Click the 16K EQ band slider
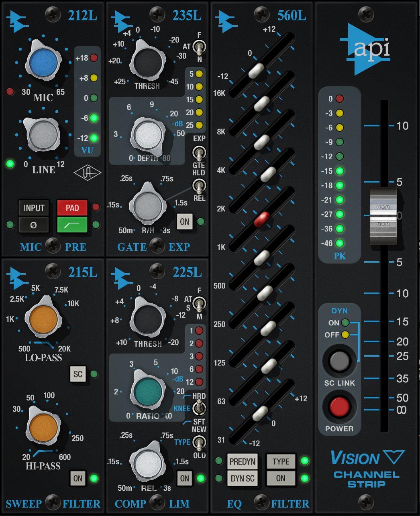This screenshot has width=420, height=516. click(256, 71)
